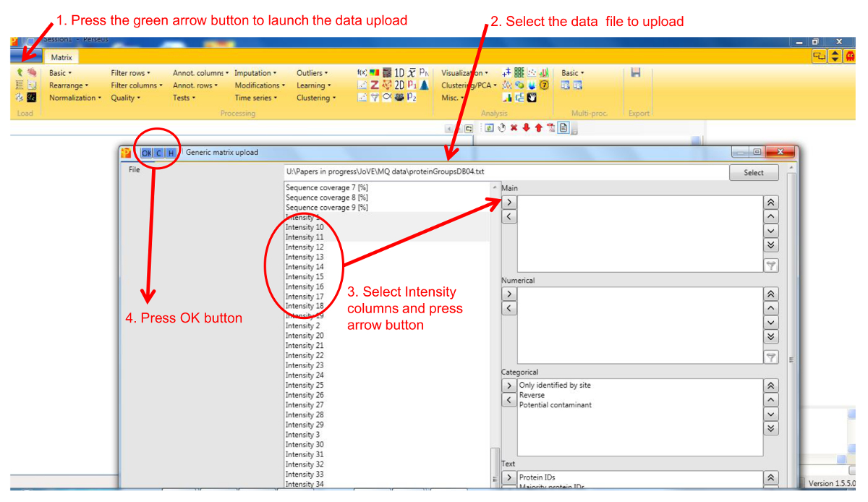Move selected columns into Main with the right arrow
This screenshot has height=502, width=868.
click(x=509, y=203)
